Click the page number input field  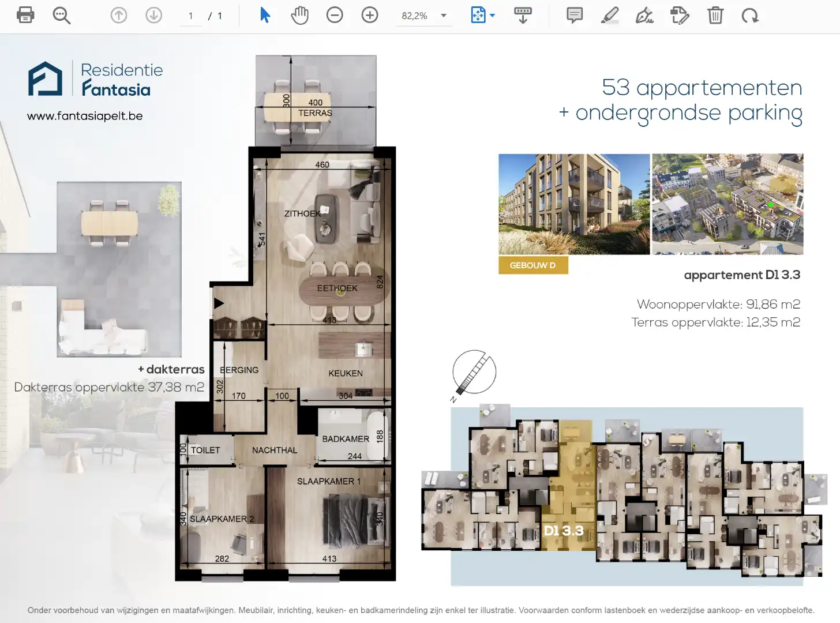pos(191,16)
